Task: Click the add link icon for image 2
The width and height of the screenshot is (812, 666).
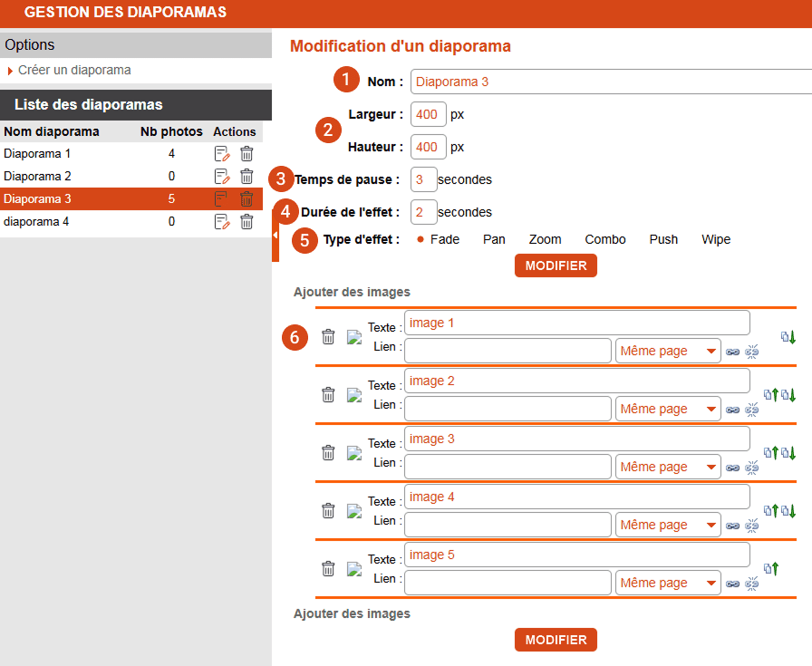Action: click(x=732, y=410)
